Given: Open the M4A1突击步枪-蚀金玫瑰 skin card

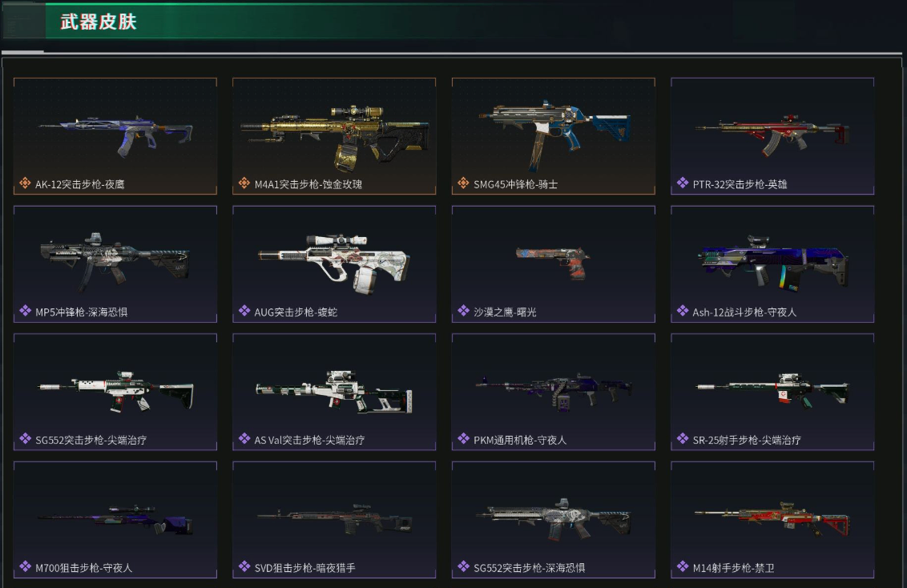Looking at the screenshot, I should click(x=334, y=136).
